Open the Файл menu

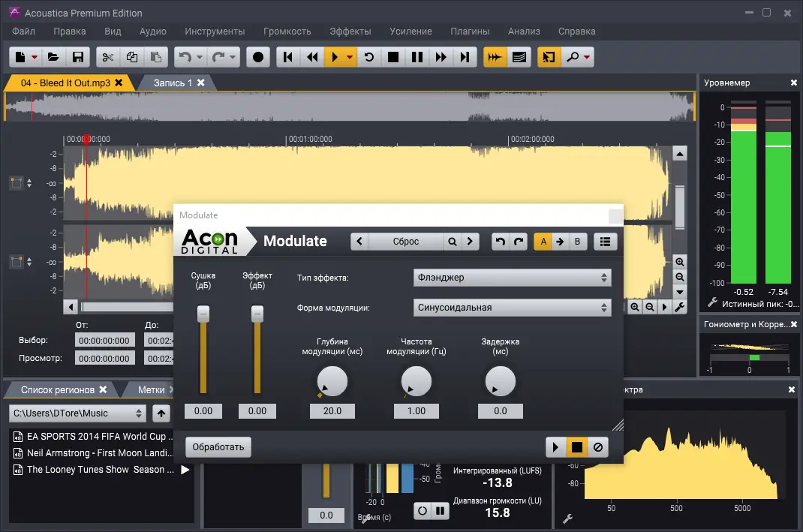(23, 32)
